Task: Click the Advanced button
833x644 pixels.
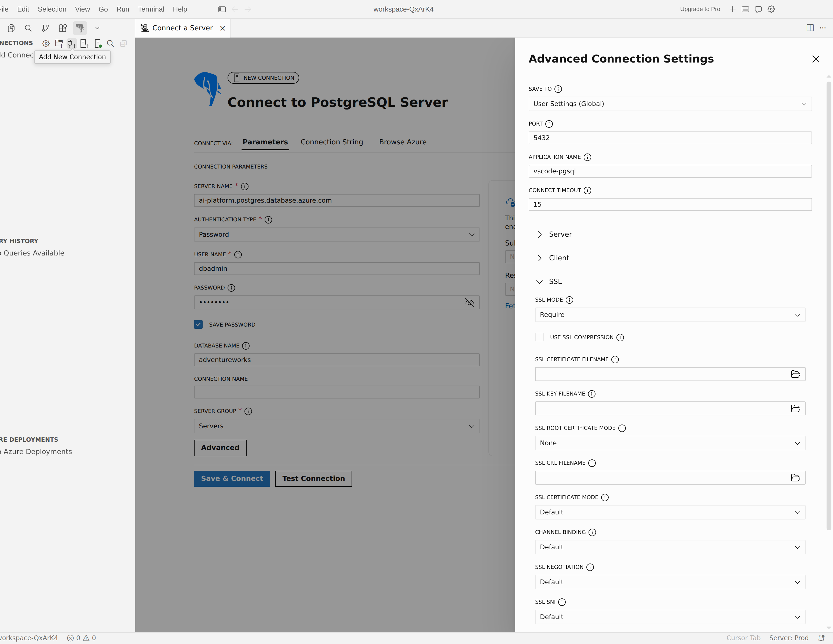Action: pyautogui.click(x=220, y=448)
